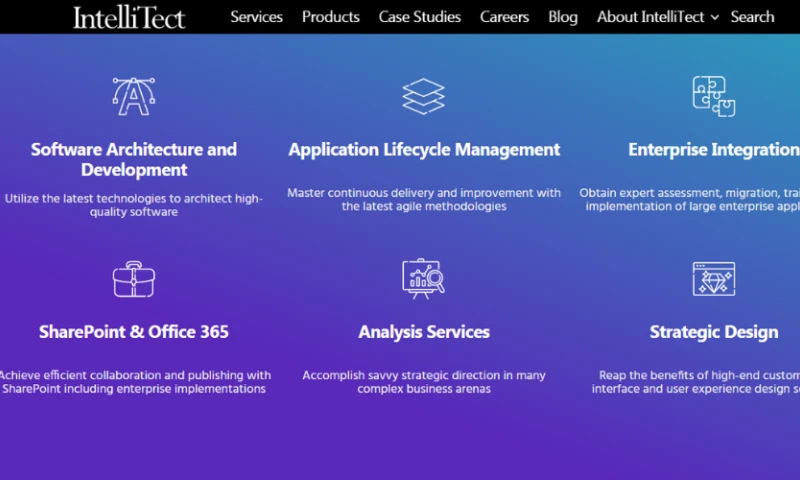The width and height of the screenshot is (800, 480).
Task: Click the Software Architecture letter-A bezier icon
Action: [134, 96]
